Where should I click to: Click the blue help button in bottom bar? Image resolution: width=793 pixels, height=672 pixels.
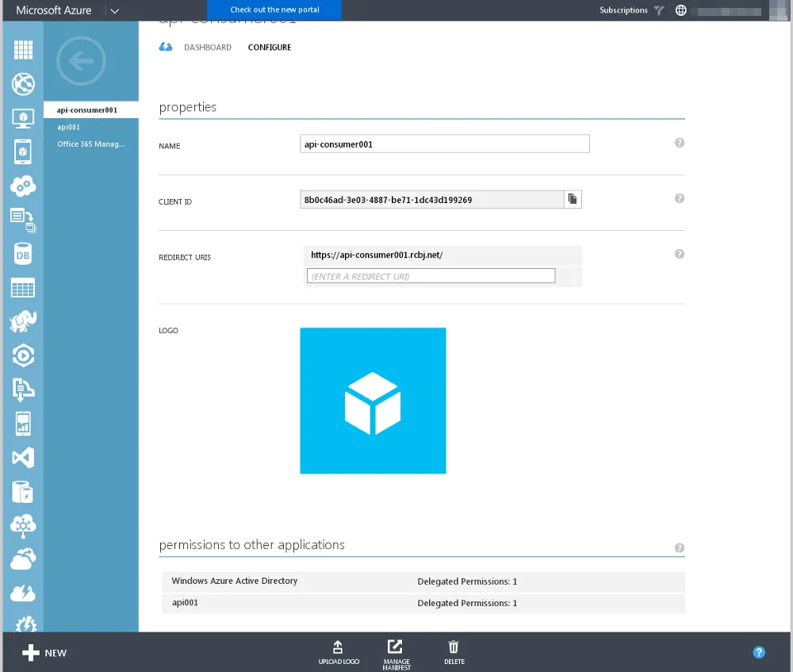click(x=759, y=652)
